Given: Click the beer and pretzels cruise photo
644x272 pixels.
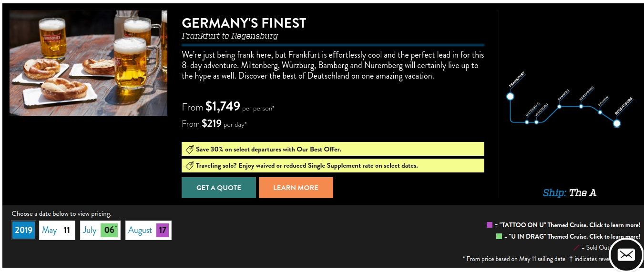Looking at the screenshot, I should (88, 63).
